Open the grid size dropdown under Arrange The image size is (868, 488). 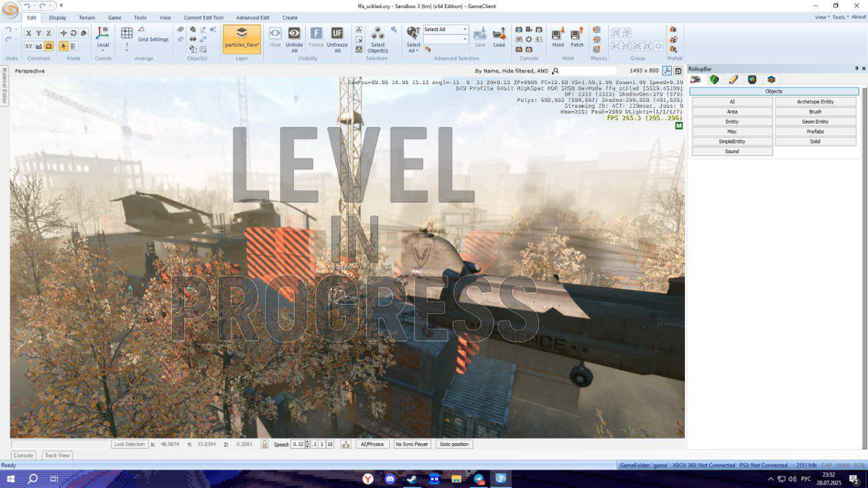127,39
